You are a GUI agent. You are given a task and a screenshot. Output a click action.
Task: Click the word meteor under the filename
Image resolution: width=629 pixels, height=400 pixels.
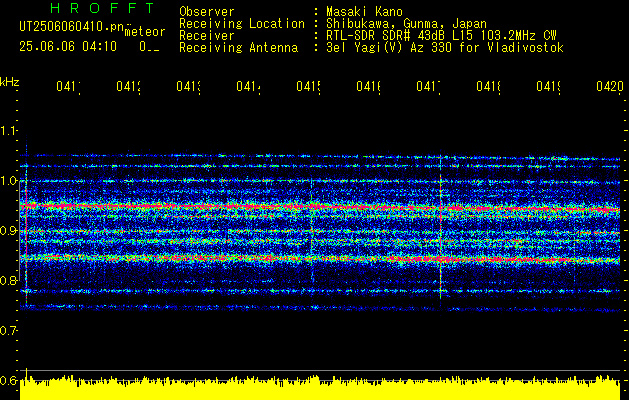coord(145,32)
